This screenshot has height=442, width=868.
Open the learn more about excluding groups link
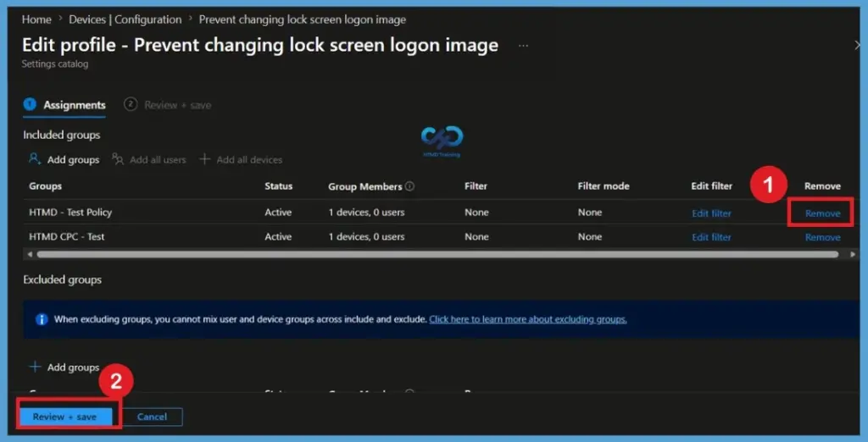(x=527, y=319)
